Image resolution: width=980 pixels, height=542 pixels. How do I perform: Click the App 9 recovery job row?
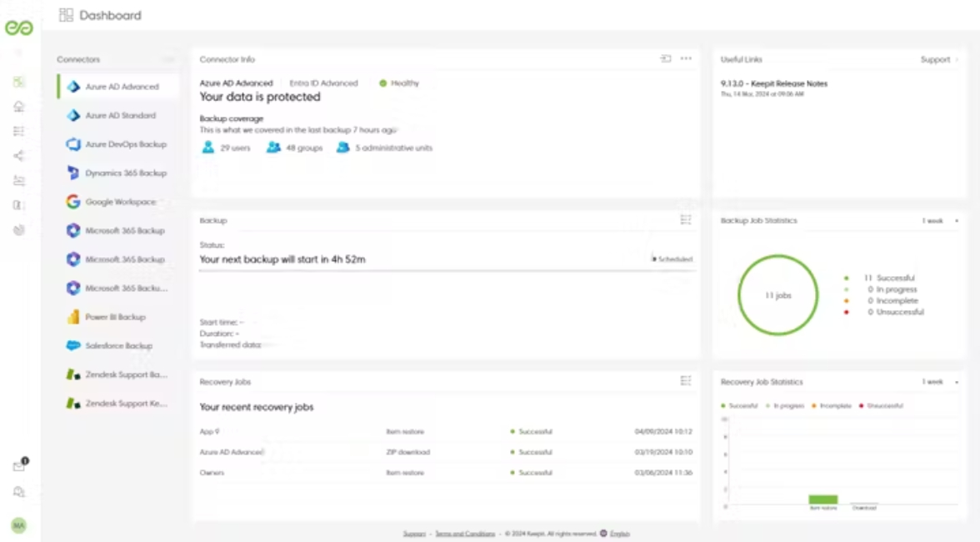[447, 431]
